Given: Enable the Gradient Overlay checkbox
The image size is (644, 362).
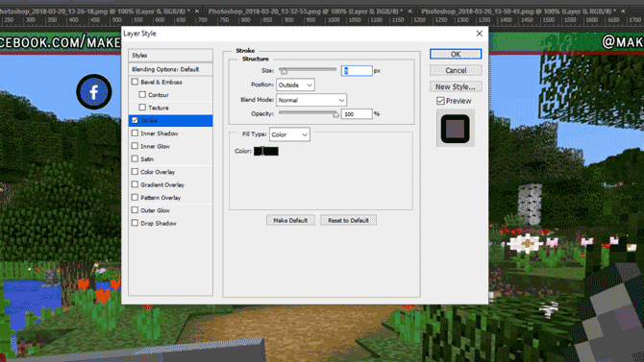Looking at the screenshot, I should point(135,184).
